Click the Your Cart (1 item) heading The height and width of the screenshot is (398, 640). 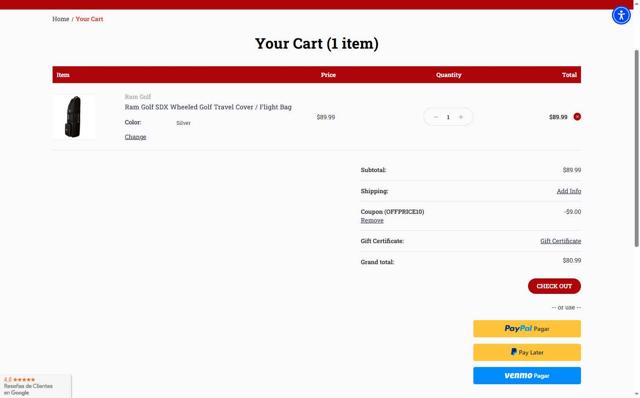pos(317,43)
